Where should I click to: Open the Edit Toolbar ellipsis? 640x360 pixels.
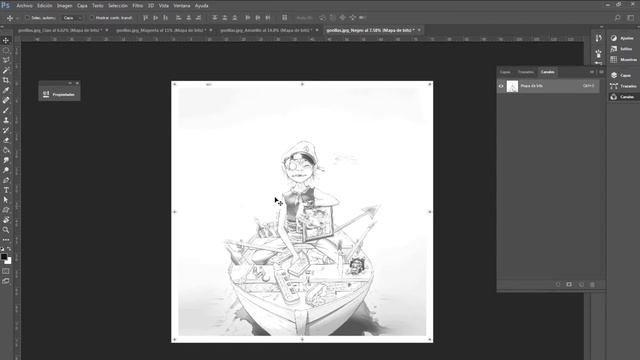tap(6, 240)
